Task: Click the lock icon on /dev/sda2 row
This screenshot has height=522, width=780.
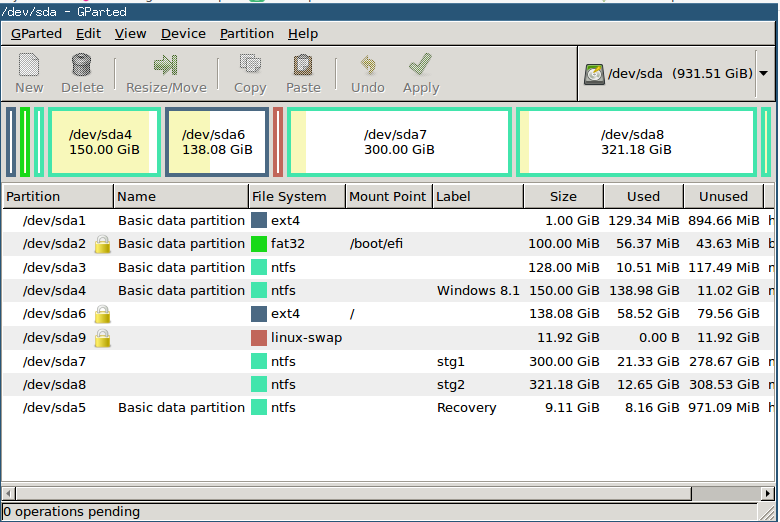Action: tap(102, 244)
